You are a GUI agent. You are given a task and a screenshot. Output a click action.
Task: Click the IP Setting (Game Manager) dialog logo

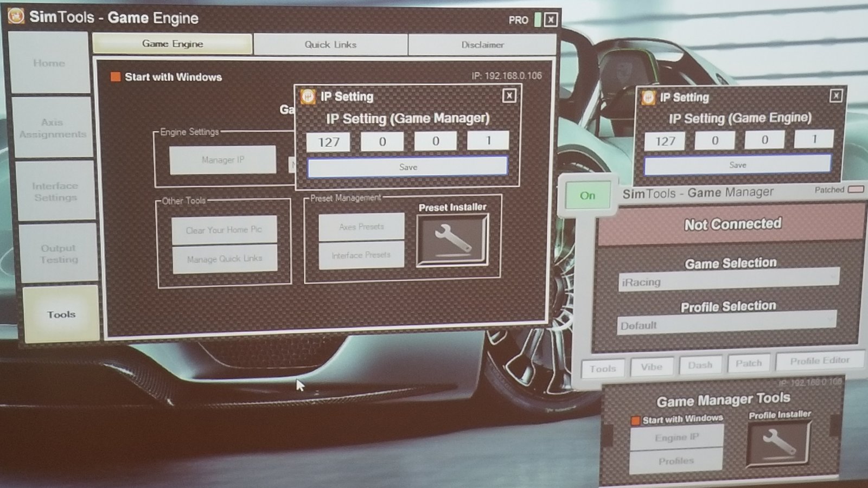(x=308, y=97)
